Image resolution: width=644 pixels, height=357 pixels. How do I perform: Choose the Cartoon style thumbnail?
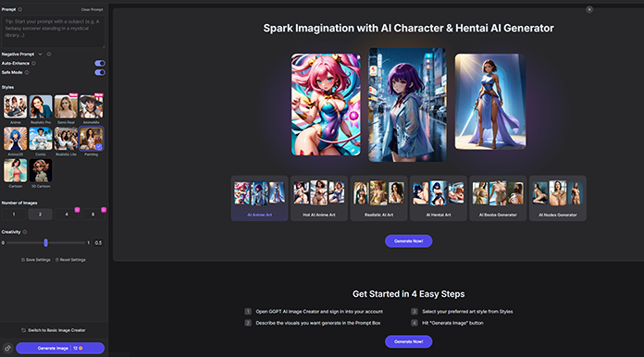[15, 171]
